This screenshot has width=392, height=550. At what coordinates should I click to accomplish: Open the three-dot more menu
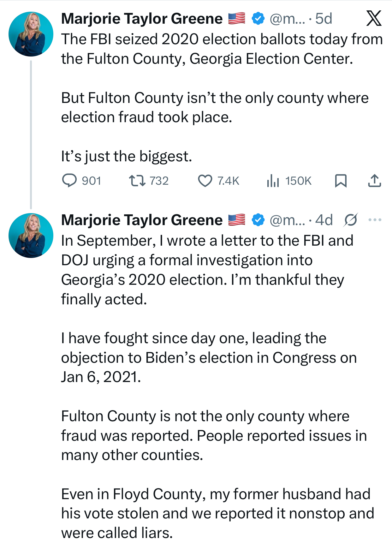375,220
